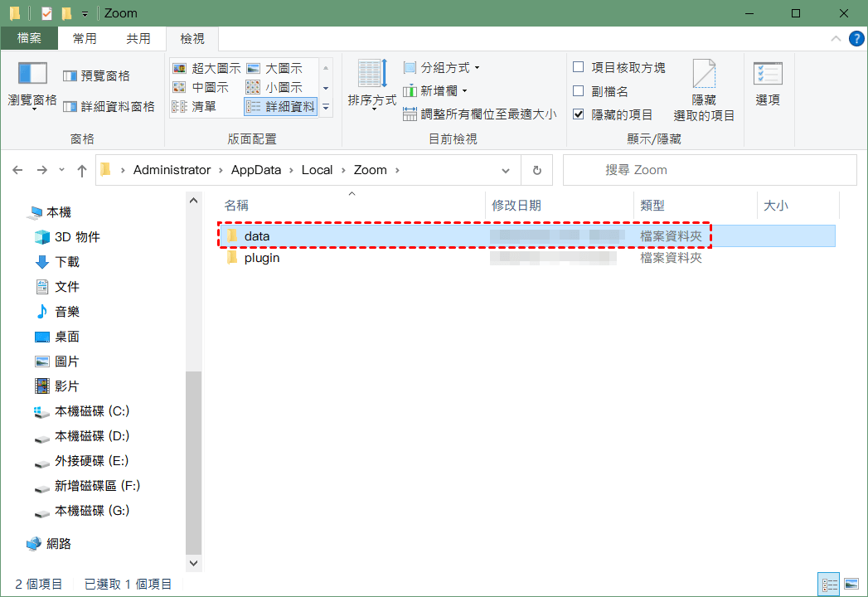
Task: Click Administrator in the address path
Action: [172, 170]
